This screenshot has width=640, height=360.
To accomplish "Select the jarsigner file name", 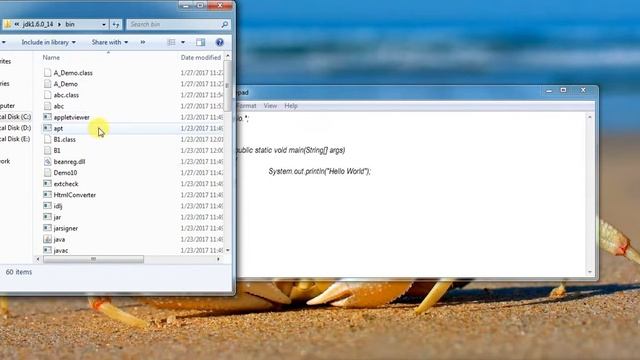I will (66, 228).
